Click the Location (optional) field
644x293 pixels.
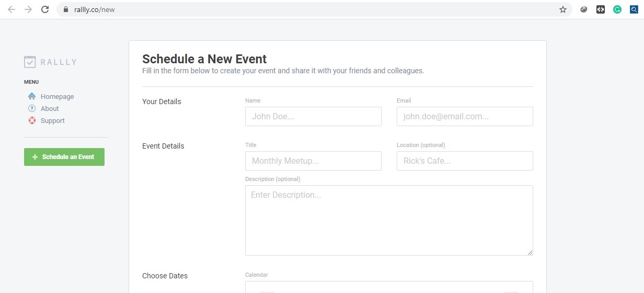pyautogui.click(x=465, y=161)
